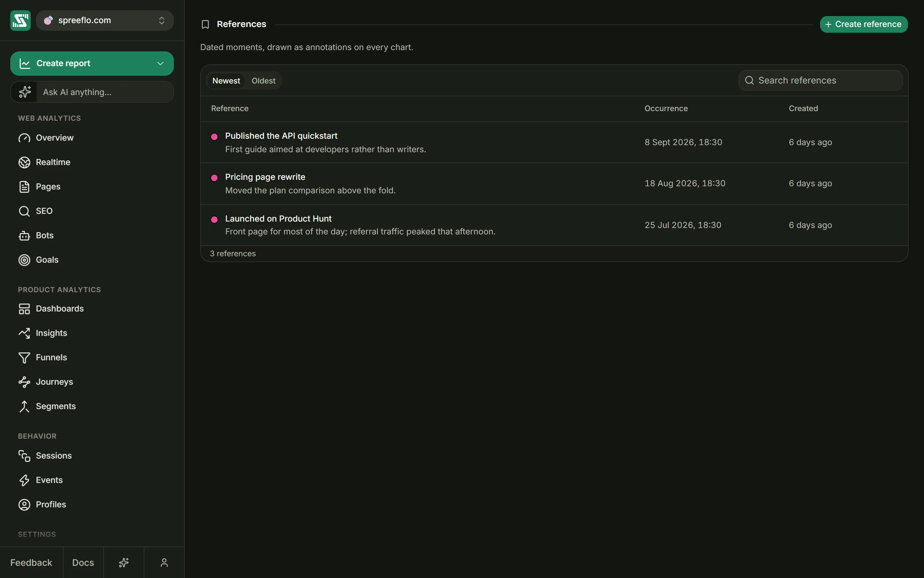Image resolution: width=924 pixels, height=578 pixels.
Task: Expand the Create report chevron
Action: click(160, 64)
